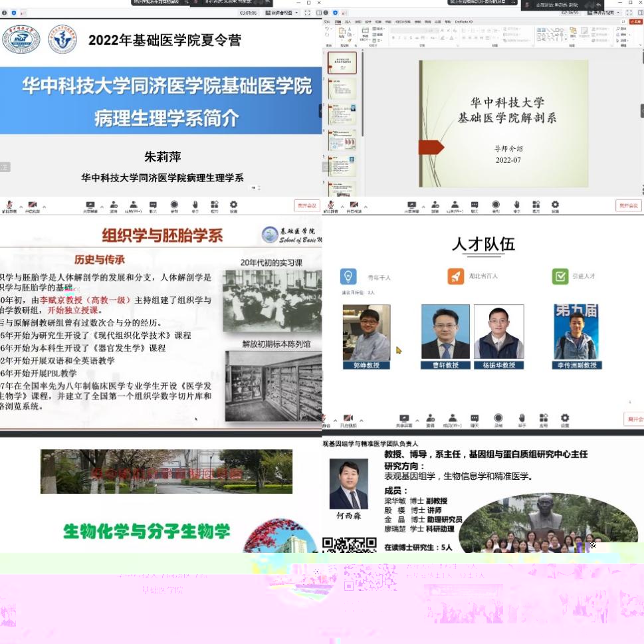Start video in pathophysiology slide meeting window
This screenshot has height=644, width=644.
[x=33, y=207]
